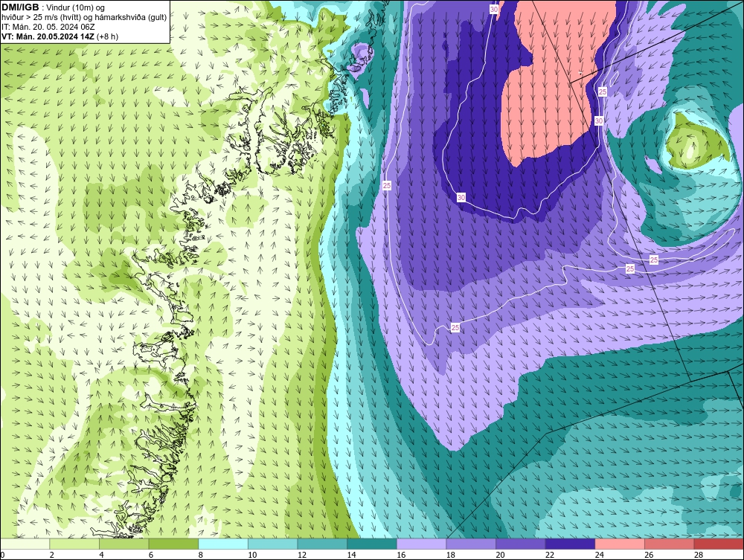Click the legend scale value 14
Screen dimensions: 744x560
click(352, 555)
